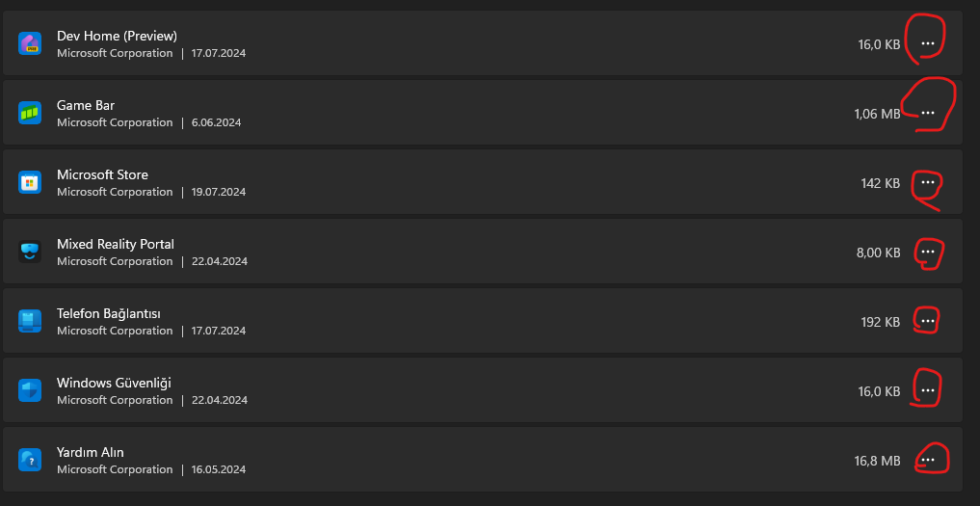The height and width of the screenshot is (506, 980).
Task: Click the 1,06 MB size of Game Bar
Action: (877, 115)
